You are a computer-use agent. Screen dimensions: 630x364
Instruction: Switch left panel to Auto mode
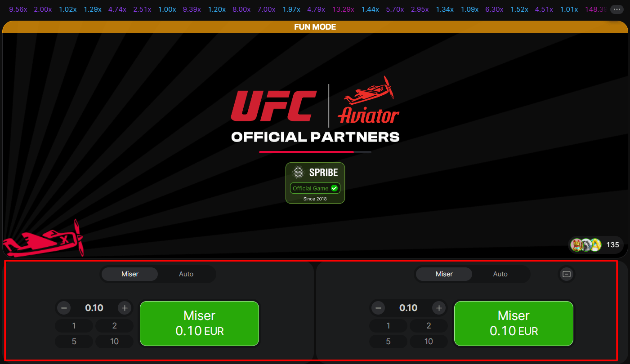tap(186, 274)
